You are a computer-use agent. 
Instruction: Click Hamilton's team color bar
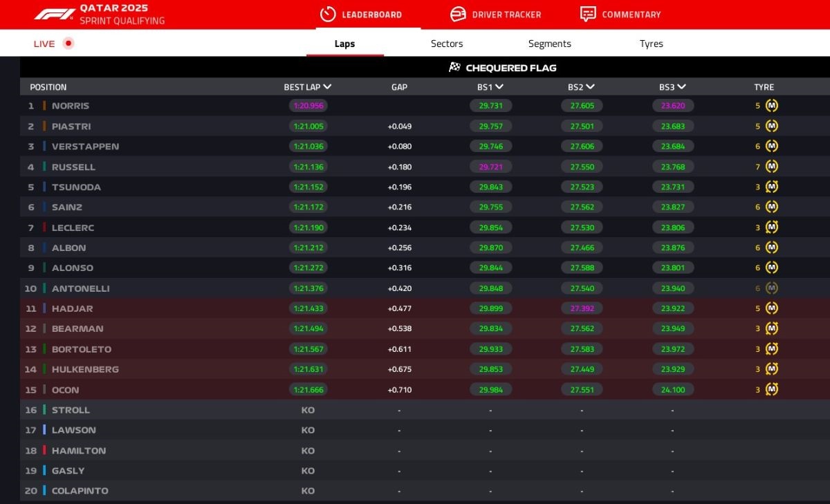point(44,450)
